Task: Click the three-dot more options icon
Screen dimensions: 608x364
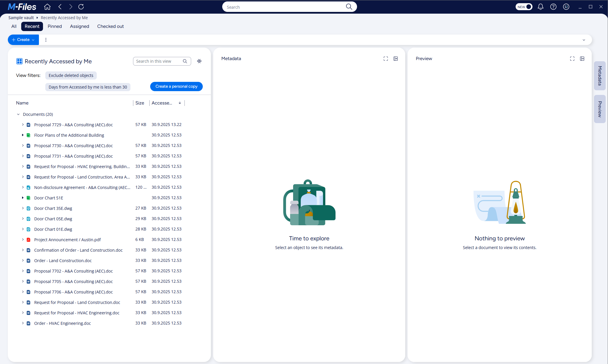Action: click(46, 40)
